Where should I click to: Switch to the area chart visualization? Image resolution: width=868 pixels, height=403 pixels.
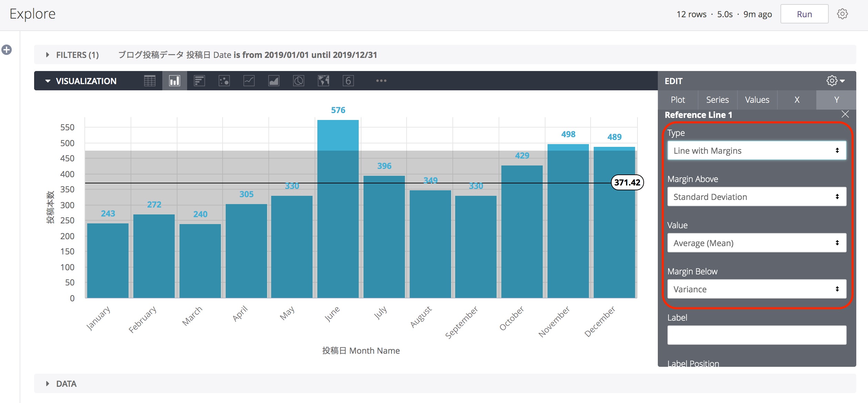tap(274, 81)
